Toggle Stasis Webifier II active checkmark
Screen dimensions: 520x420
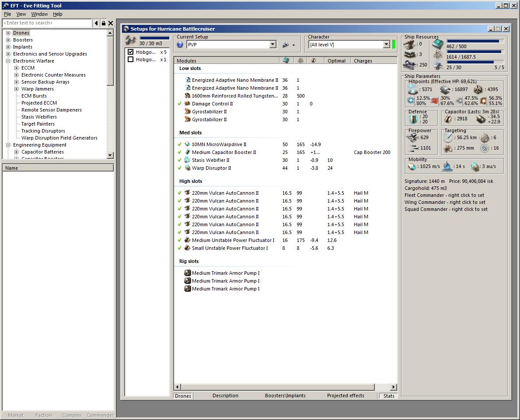[x=179, y=160]
